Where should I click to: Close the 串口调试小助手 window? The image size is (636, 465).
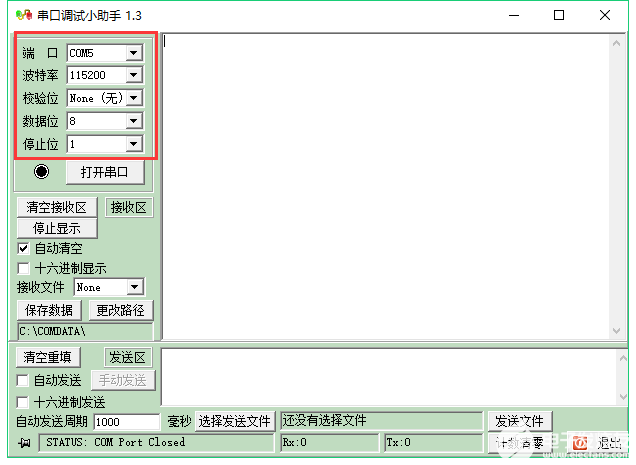coord(605,15)
